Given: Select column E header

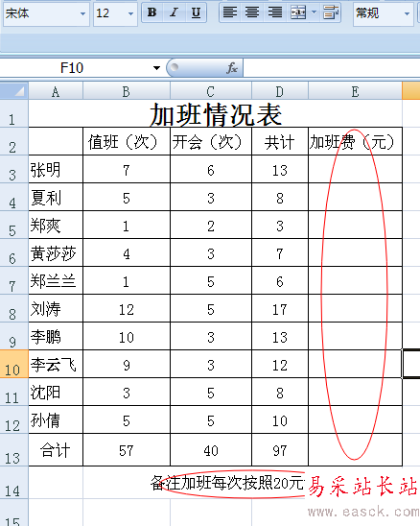Looking at the screenshot, I should (356, 91).
